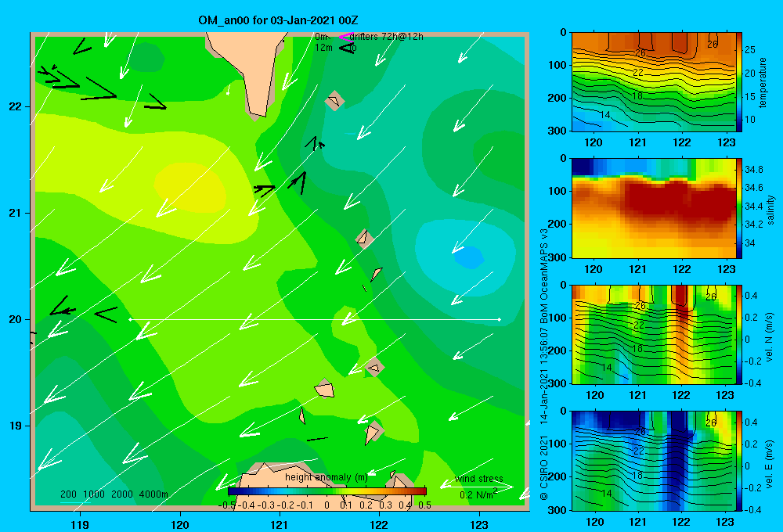Click the 0.5 tick on height anomaly colorbar
This screenshot has width=783, height=532.
tap(425, 505)
